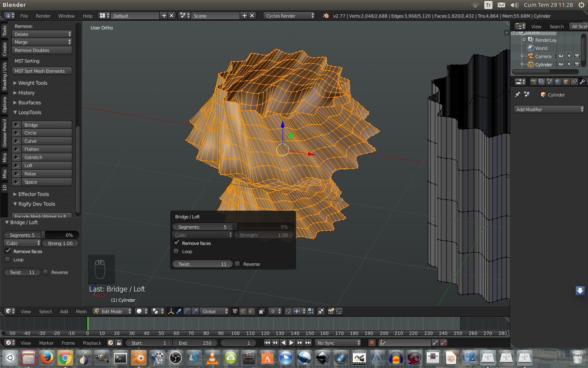Toggle proportional editing icon in viewport header
Image resolution: width=588 pixels, height=368 pixels.
tap(273, 311)
